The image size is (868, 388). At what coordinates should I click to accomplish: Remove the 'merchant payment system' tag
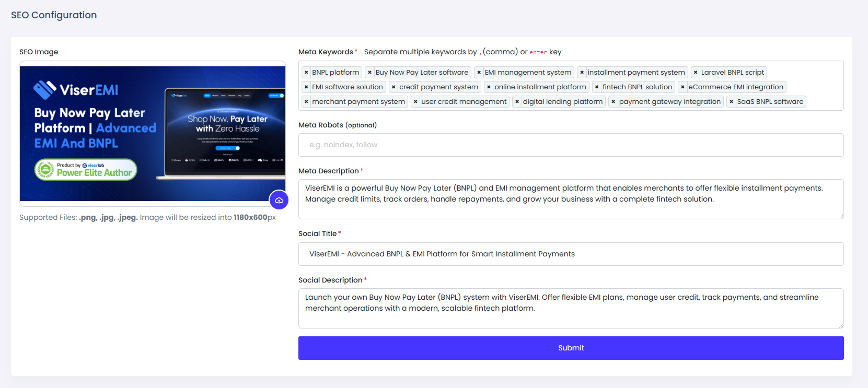pos(306,102)
